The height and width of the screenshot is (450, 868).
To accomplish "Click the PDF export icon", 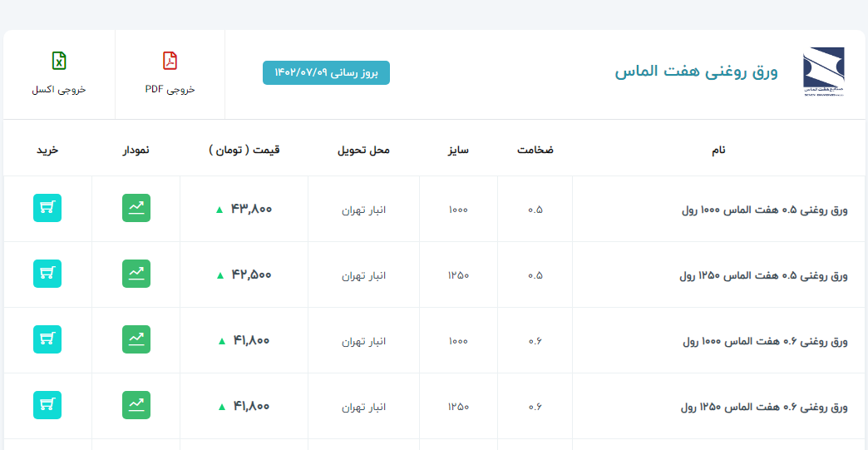I will pyautogui.click(x=170, y=61).
